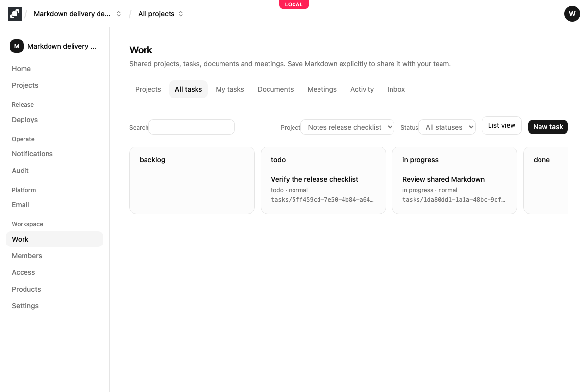Viewport: 588px width, 392px height.
Task: Switch to the Projects tab
Action: pyautogui.click(x=148, y=89)
